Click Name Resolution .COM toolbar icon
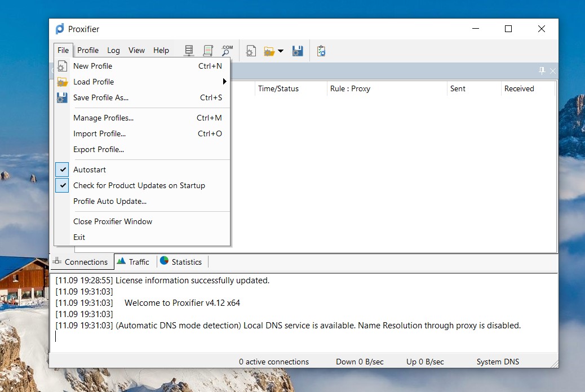Image resolution: width=585 pixels, height=392 pixels. [227, 51]
